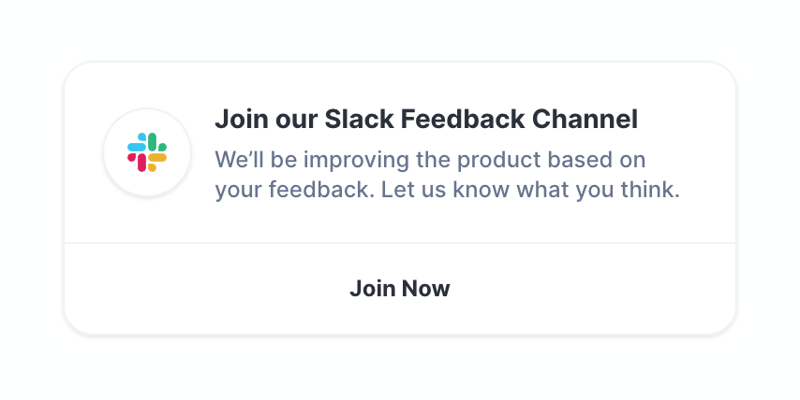Click the word "Now" in the footer button
Viewport: 800px width, 400px height.
coord(426,289)
